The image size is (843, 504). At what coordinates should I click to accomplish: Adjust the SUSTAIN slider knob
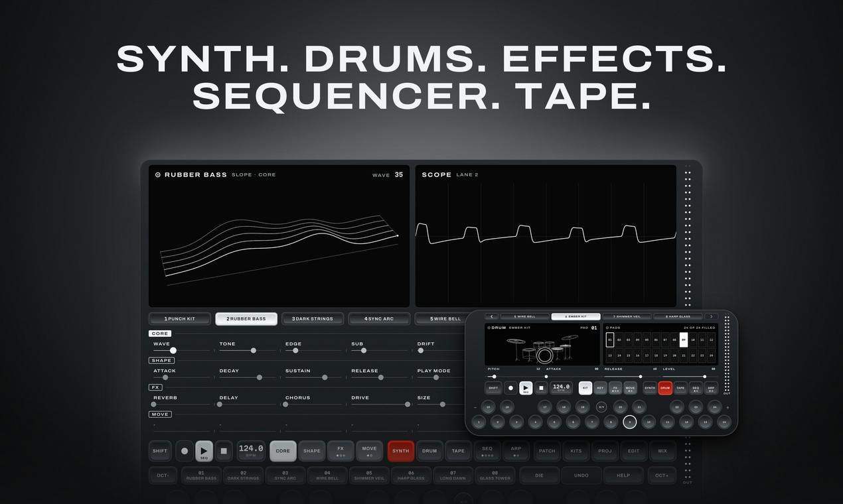coord(325,377)
